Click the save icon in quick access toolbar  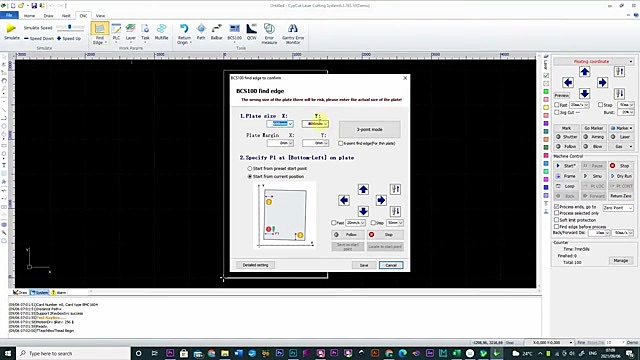pyautogui.click(x=34, y=6)
